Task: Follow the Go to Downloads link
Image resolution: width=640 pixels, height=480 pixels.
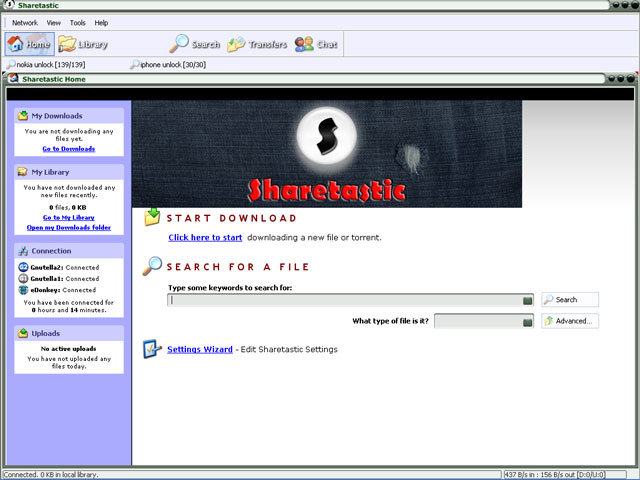Action: tap(69, 149)
